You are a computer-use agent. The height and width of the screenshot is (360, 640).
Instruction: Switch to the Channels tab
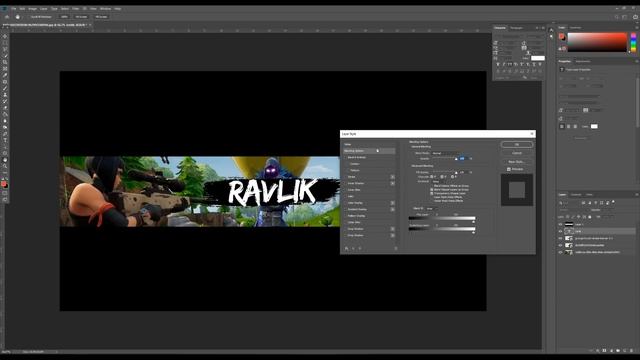pyautogui.click(x=576, y=195)
